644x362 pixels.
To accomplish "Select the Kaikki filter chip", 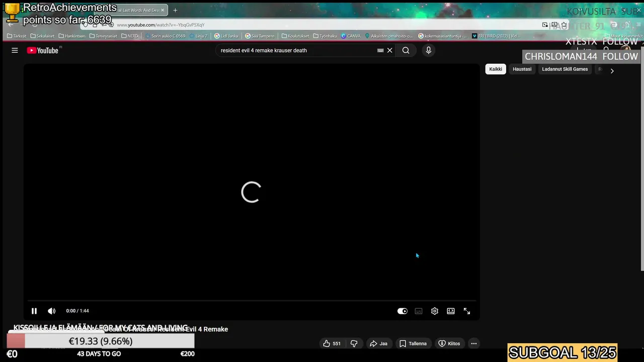I will coord(496,69).
